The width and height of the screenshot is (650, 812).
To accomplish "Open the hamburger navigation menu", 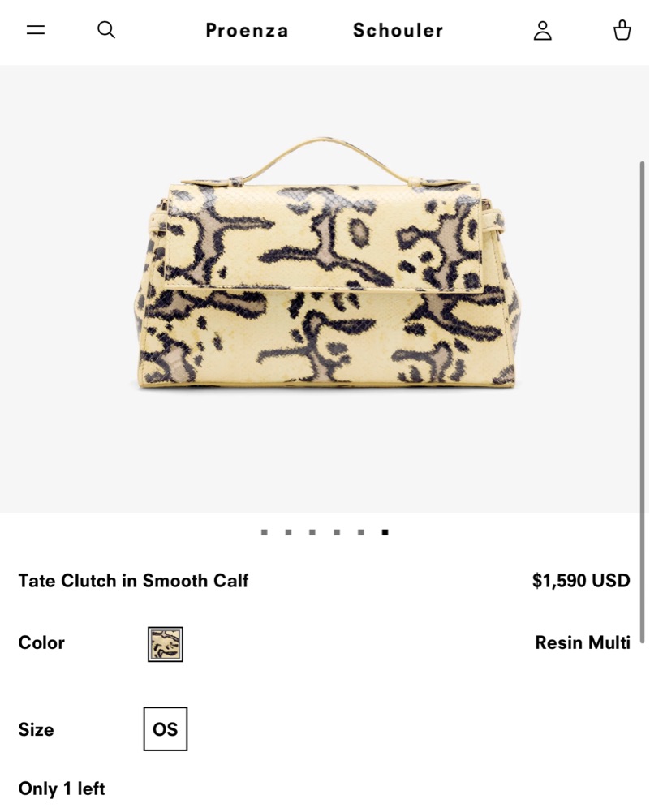I will [36, 30].
